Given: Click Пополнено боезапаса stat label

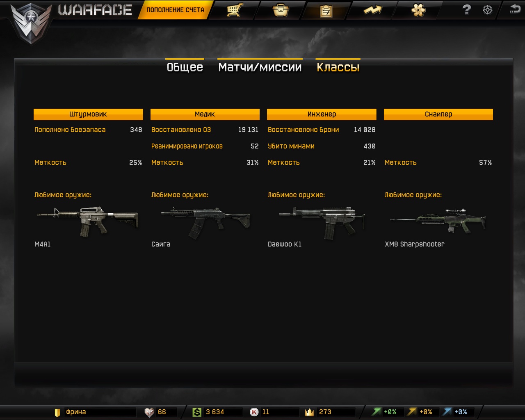Looking at the screenshot, I should [x=70, y=130].
